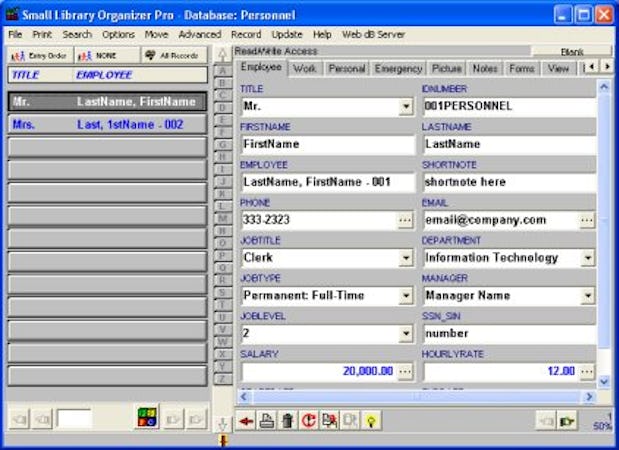Screen dimensions: 619x450
Task: Open the Update menu
Action: pyautogui.click(x=287, y=34)
